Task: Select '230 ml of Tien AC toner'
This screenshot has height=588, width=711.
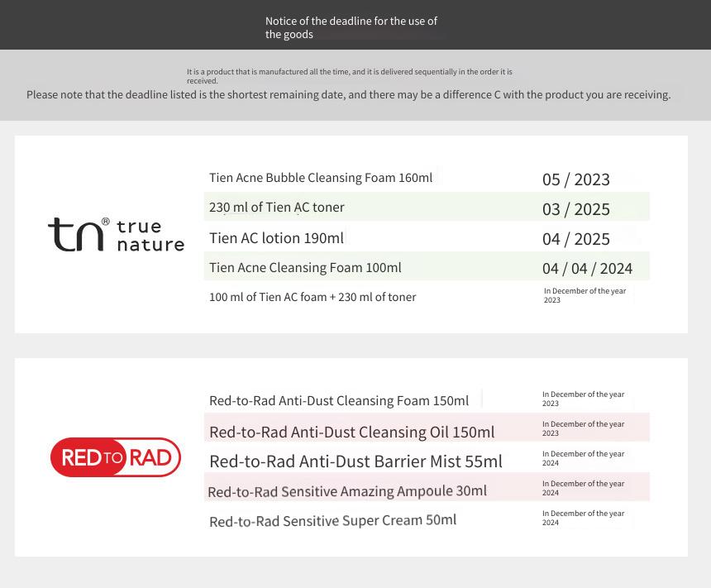Action: (x=277, y=208)
